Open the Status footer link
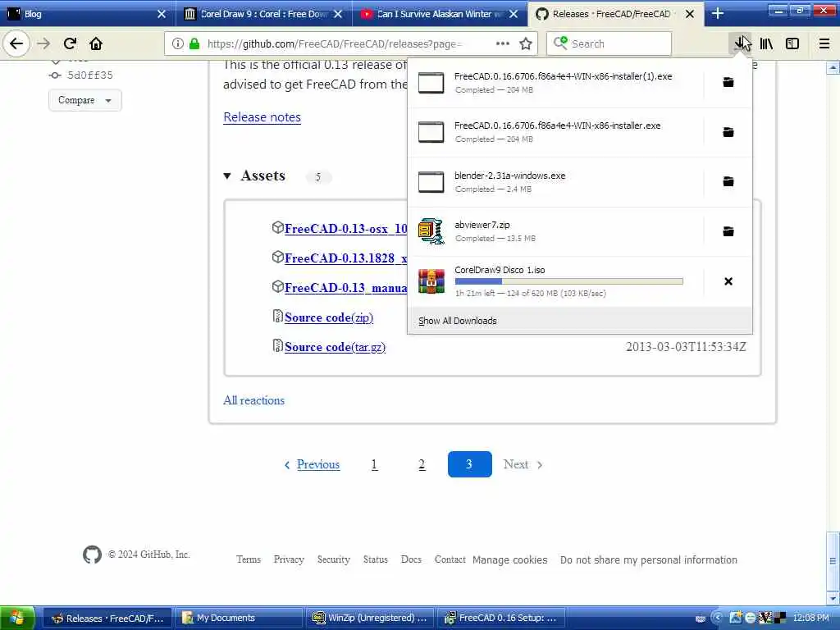The width and height of the screenshot is (840, 630). click(375, 559)
